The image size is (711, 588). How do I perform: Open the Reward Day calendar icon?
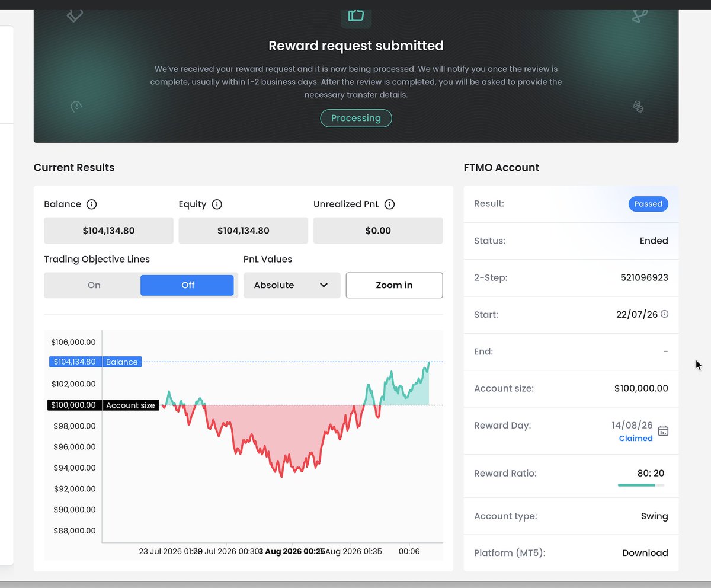point(663,431)
